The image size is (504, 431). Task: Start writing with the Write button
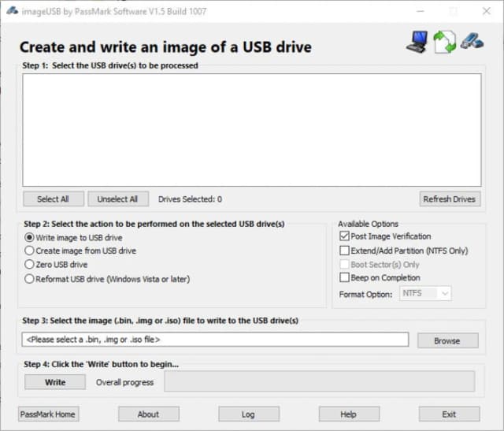click(x=55, y=382)
